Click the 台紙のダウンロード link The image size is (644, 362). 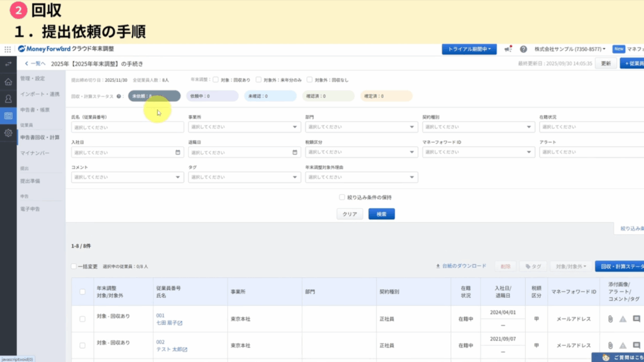[461, 266]
